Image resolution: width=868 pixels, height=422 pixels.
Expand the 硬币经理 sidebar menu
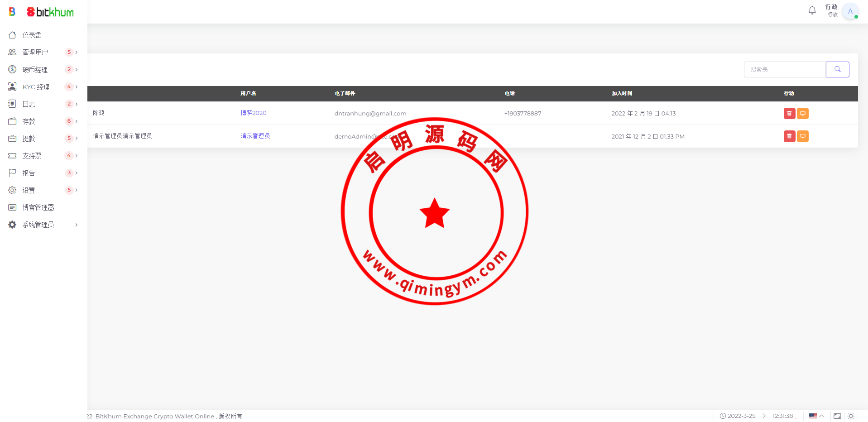pos(43,70)
